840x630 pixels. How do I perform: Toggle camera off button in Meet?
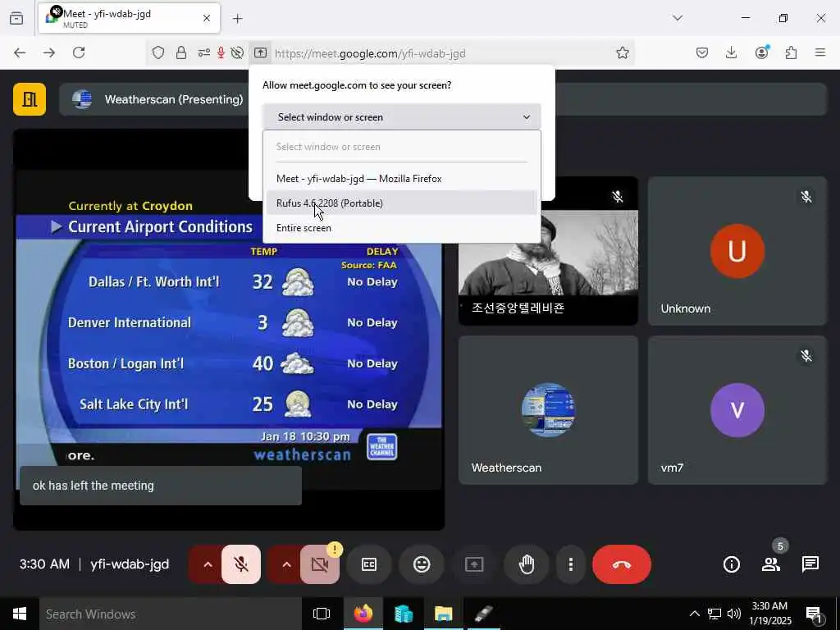[x=320, y=564]
